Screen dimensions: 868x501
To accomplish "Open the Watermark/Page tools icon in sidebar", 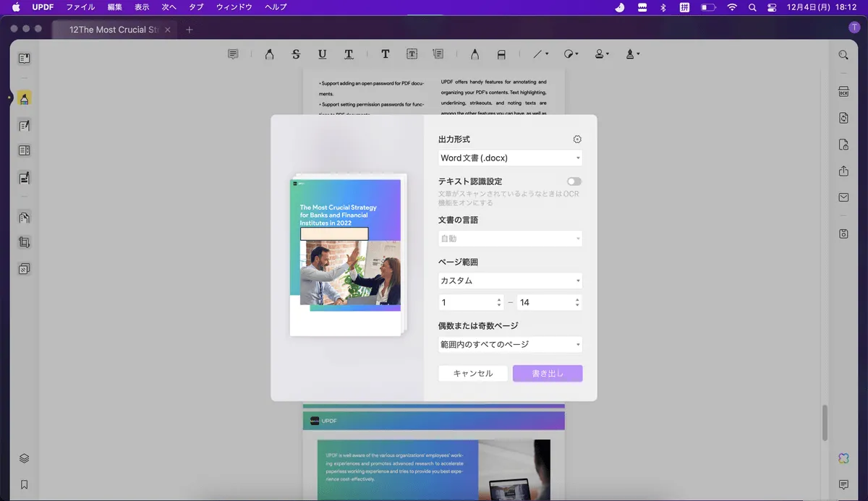I will [24, 269].
